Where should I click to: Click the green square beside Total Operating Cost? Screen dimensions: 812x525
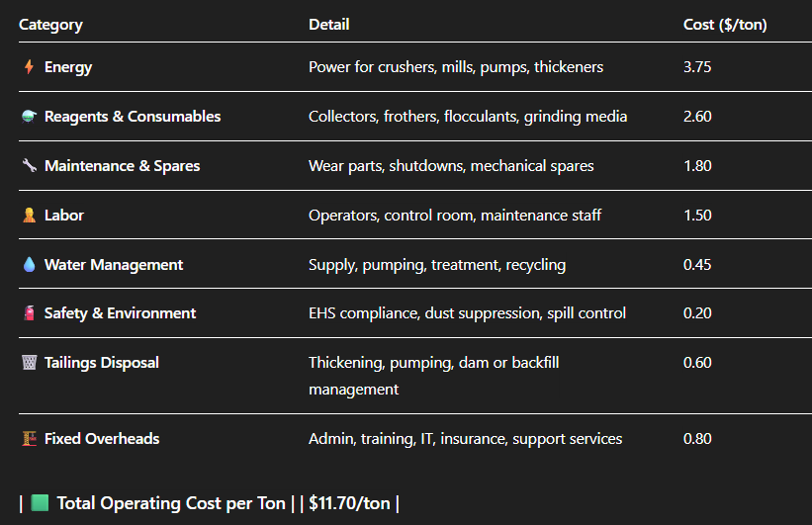40,503
